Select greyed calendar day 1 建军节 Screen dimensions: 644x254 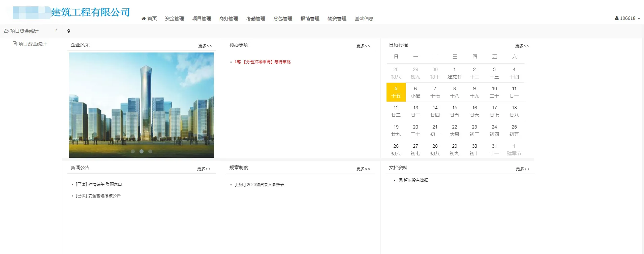click(x=514, y=150)
